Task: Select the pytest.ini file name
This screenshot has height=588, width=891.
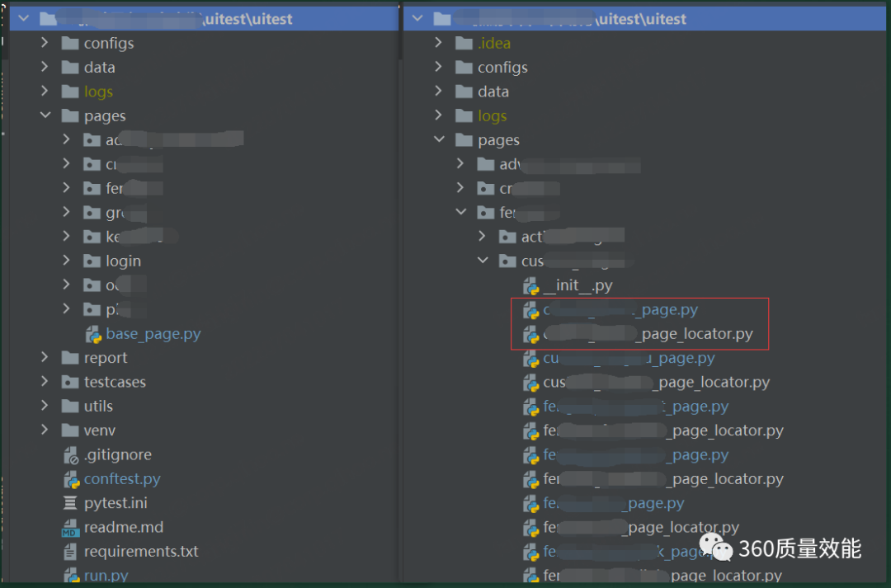Action: tap(115, 503)
